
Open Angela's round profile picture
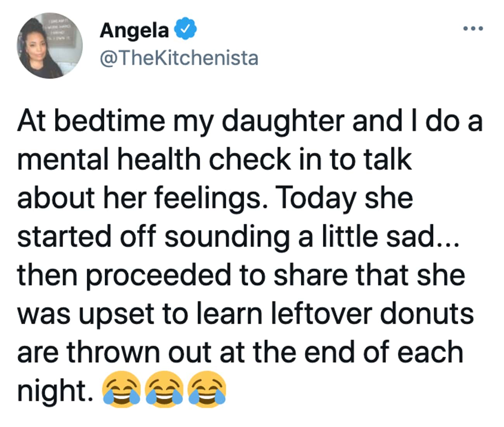[50, 46]
